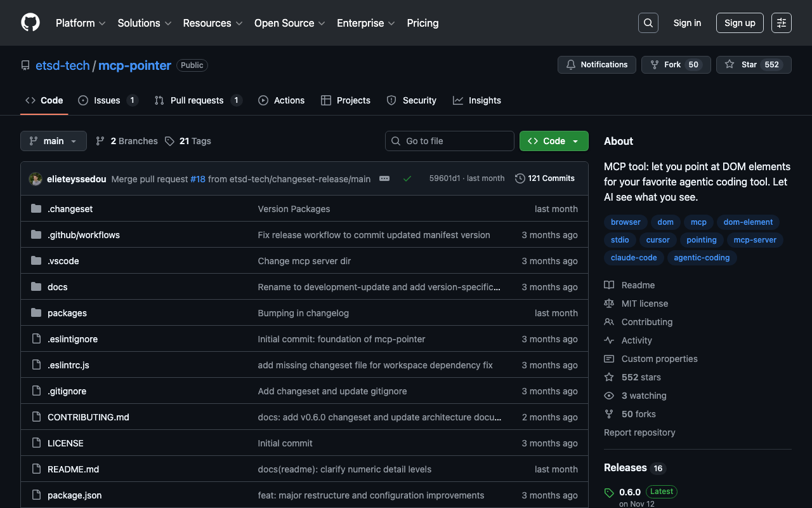The image size is (812, 508).
Task: Expand the green Code dropdown button
Action: pyautogui.click(x=553, y=141)
